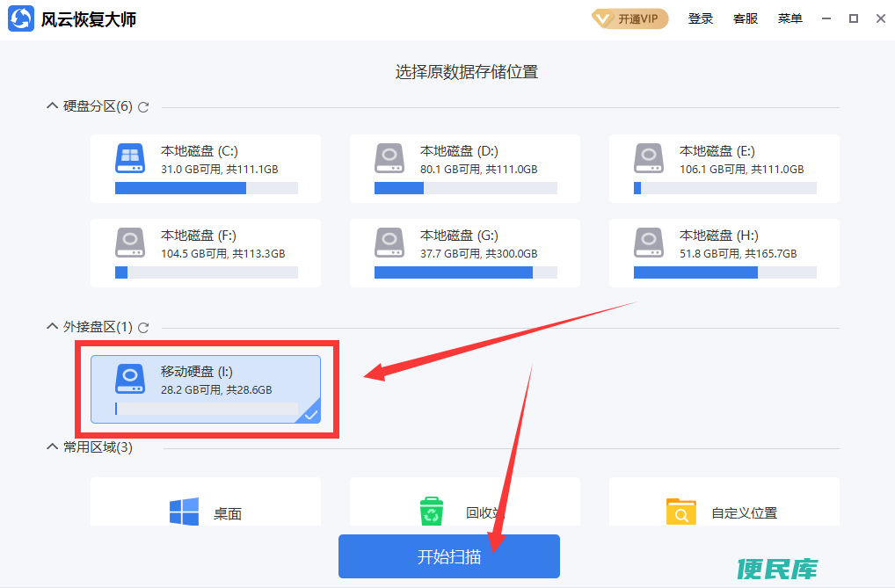Click the disk icon for 本地磁盘 (H:)

pyautogui.click(x=649, y=243)
